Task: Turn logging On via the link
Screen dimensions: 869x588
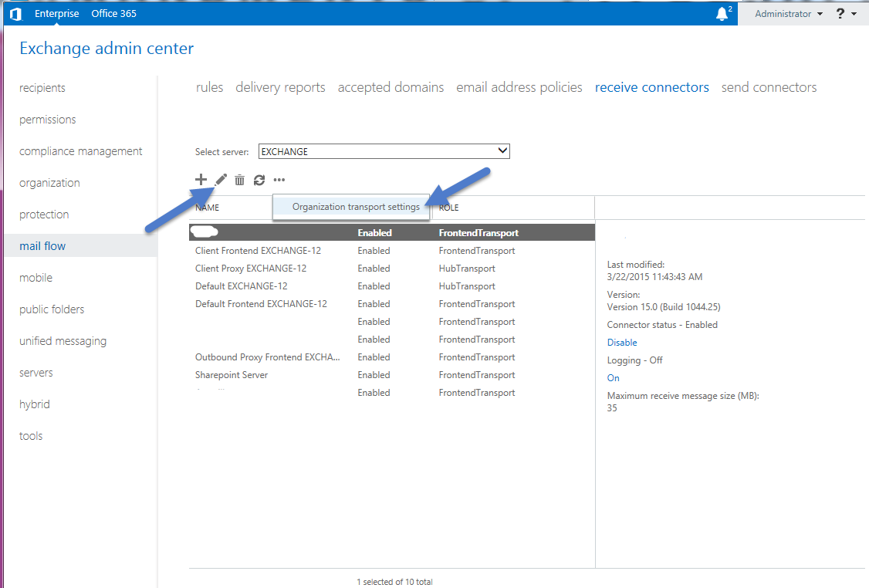Action: pyautogui.click(x=612, y=378)
